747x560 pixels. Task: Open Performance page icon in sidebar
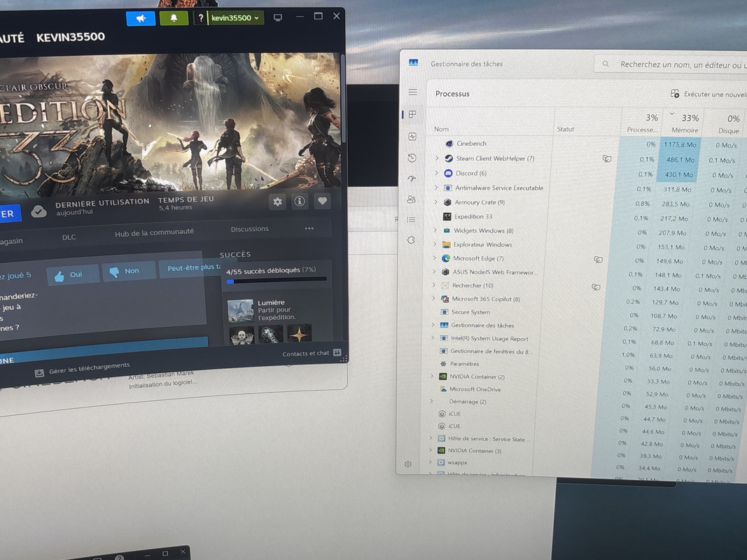point(412,136)
